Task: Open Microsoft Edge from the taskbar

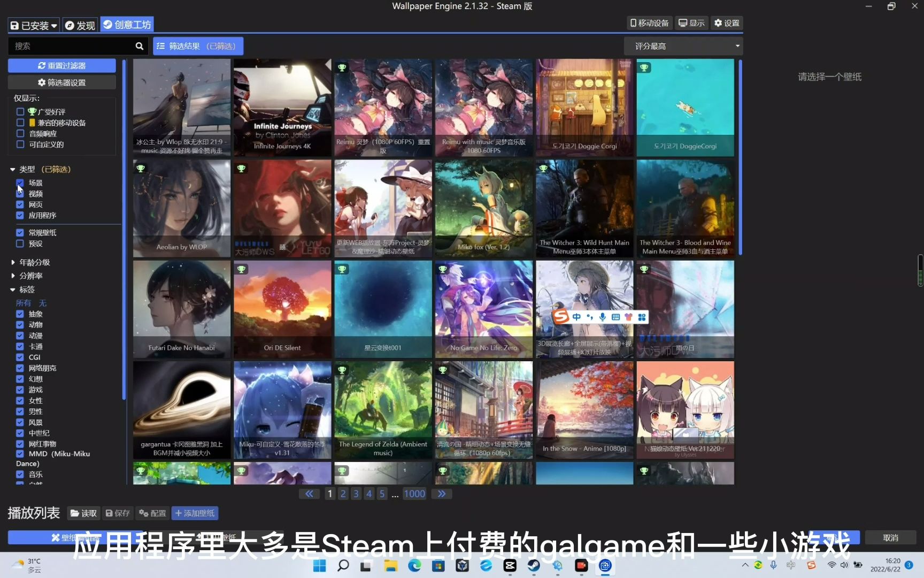Action: [x=414, y=566]
